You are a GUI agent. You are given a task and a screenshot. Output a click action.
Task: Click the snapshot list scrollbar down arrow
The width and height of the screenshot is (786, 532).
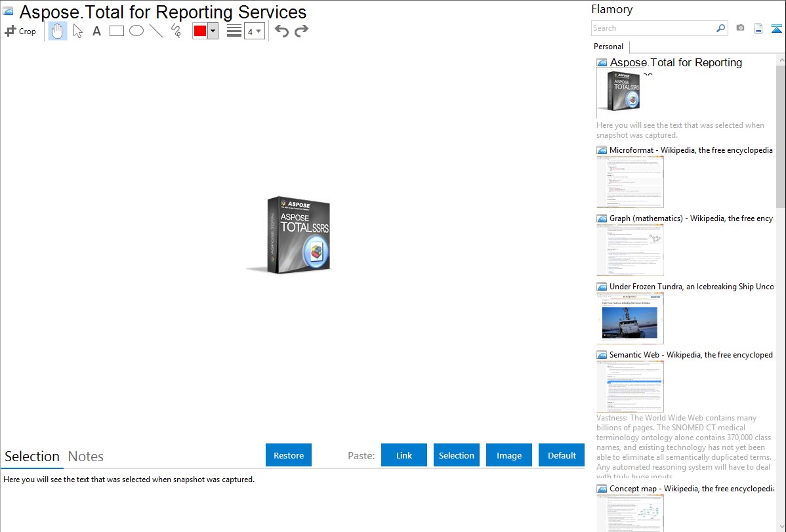point(781,527)
